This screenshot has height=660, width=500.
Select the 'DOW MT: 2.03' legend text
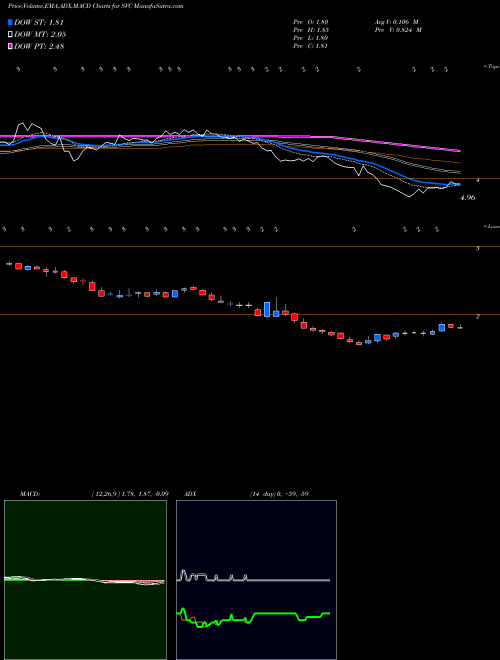(40, 35)
